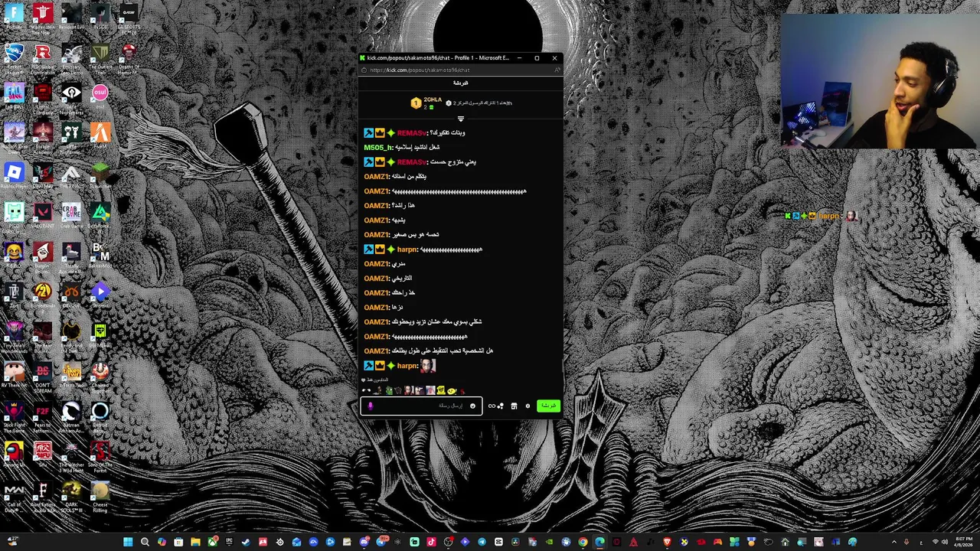980x551 pixels.
Task: Launch Rocket League from the desktop
Action: click(14, 57)
